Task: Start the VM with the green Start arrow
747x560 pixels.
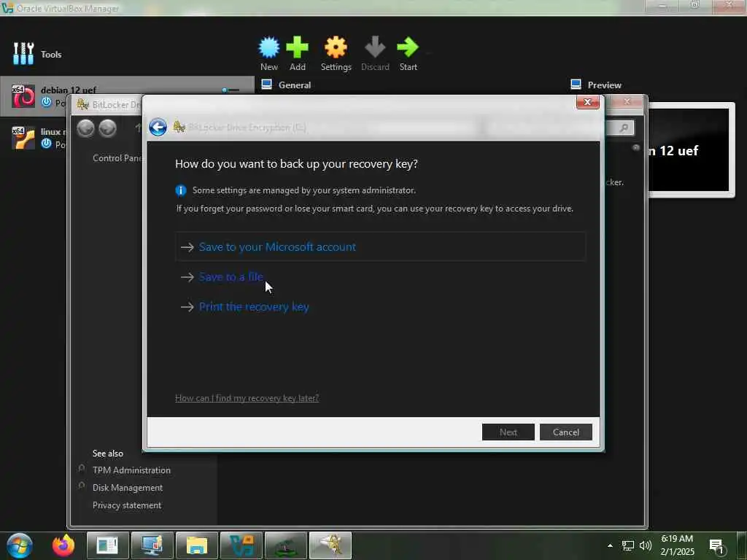Action: [408, 47]
